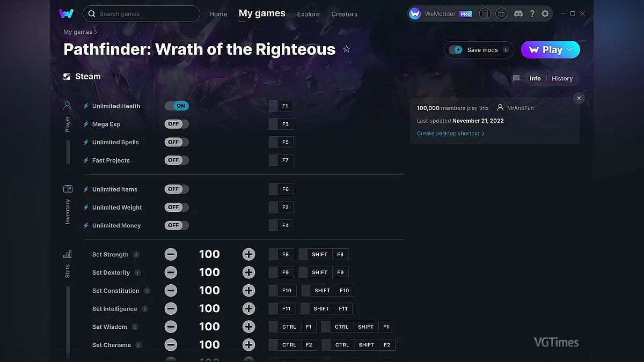The image size is (644, 362).
Task: Turn off the Unlimited Health toggle
Action: coord(177,106)
